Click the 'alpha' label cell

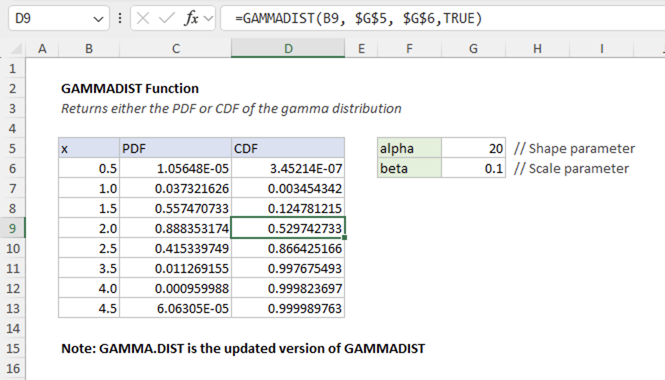coord(409,148)
